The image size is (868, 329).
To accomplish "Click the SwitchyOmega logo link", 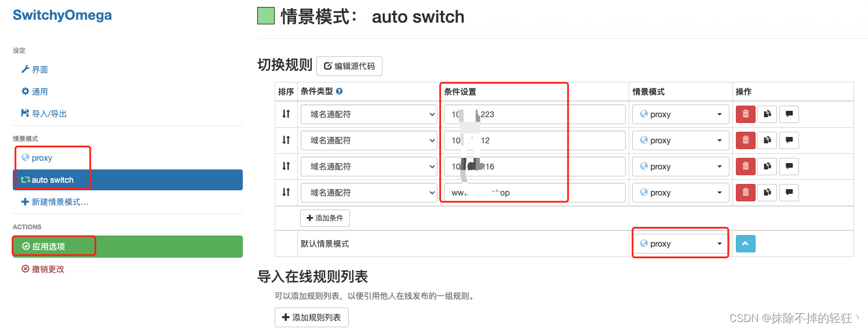I will pyautogui.click(x=62, y=15).
